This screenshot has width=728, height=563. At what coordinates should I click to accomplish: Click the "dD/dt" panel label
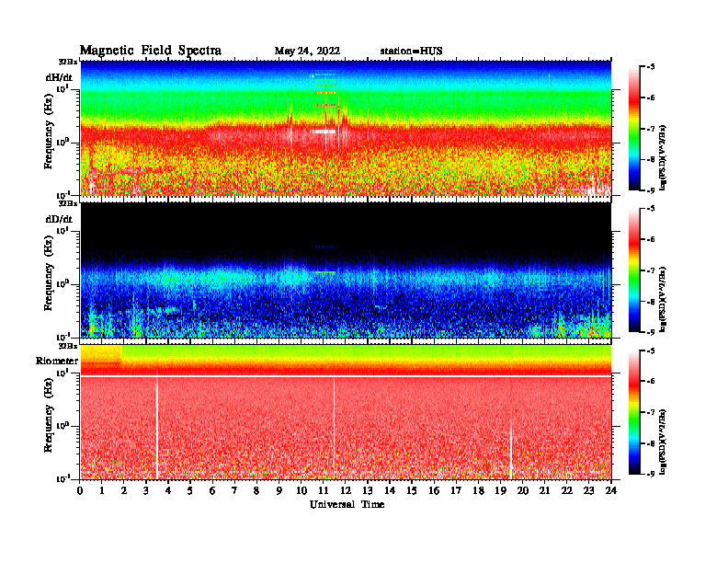tap(59, 219)
